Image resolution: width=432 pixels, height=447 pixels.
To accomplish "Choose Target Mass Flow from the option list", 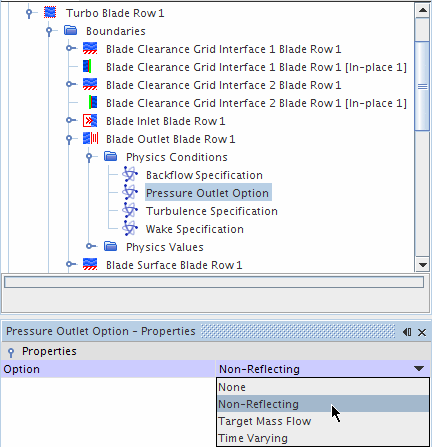I will (265, 421).
